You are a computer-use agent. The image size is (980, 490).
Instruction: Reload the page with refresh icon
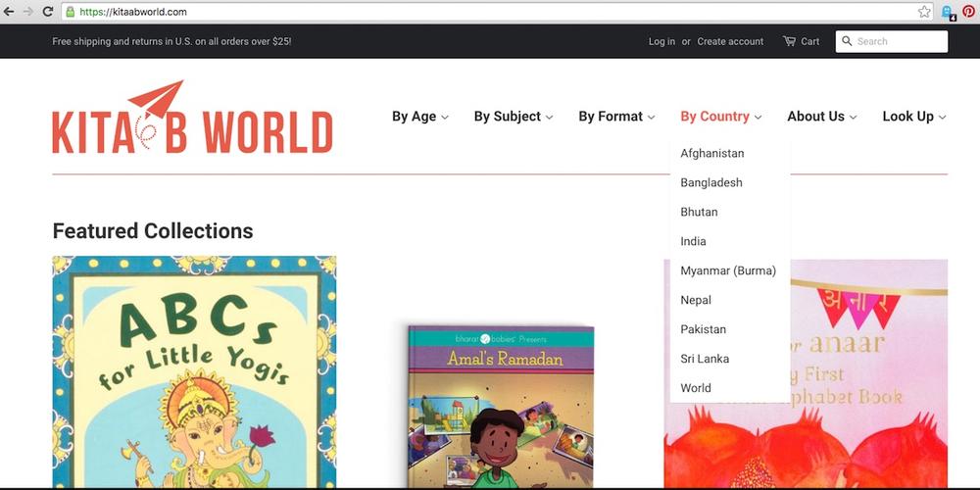click(x=47, y=12)
